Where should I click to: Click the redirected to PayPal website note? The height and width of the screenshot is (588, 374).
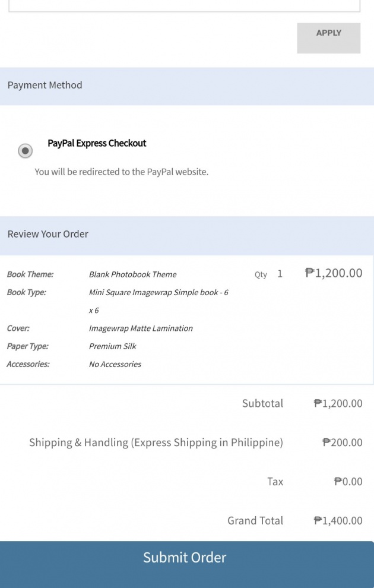pyautogui.click(x=122, y=172)
